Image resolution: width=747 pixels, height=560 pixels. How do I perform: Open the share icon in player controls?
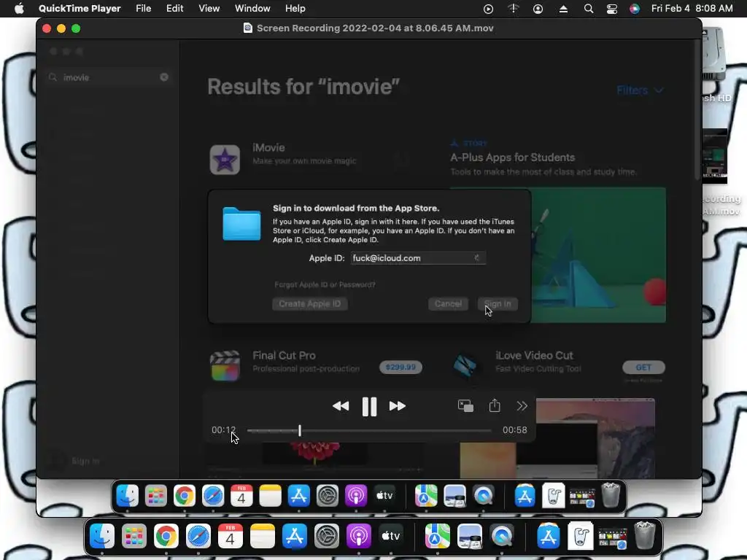495,405
